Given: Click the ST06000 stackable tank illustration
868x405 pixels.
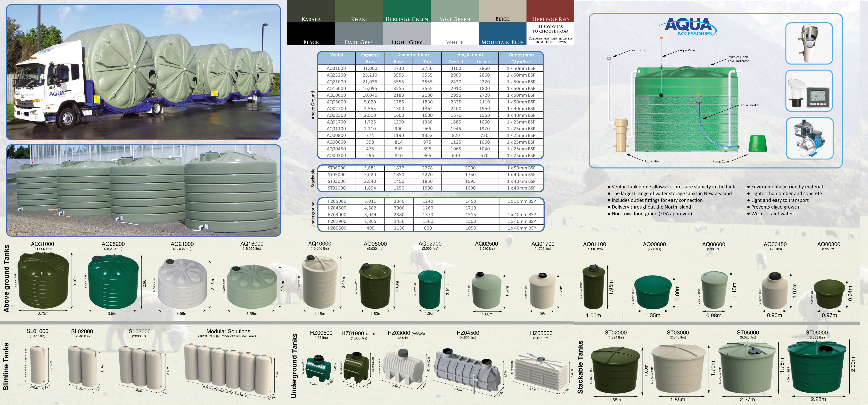Looking at the screenshot, I should (x=817, y=367).
